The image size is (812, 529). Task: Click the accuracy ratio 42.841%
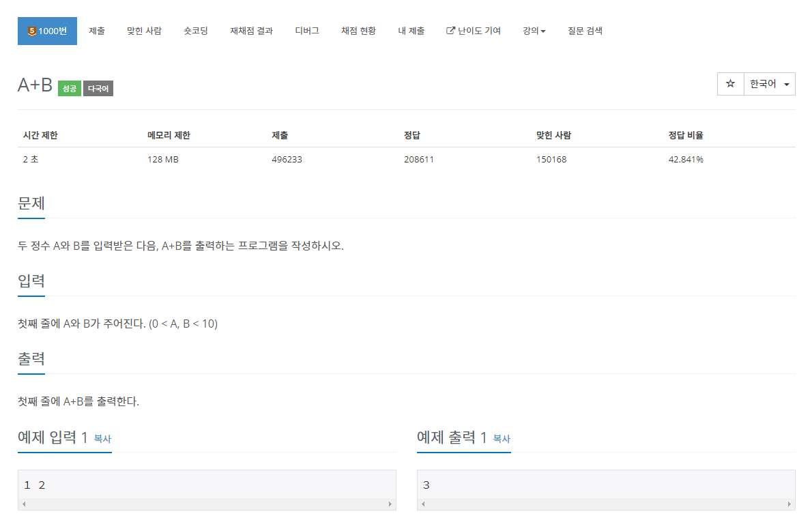pos(686,160)
